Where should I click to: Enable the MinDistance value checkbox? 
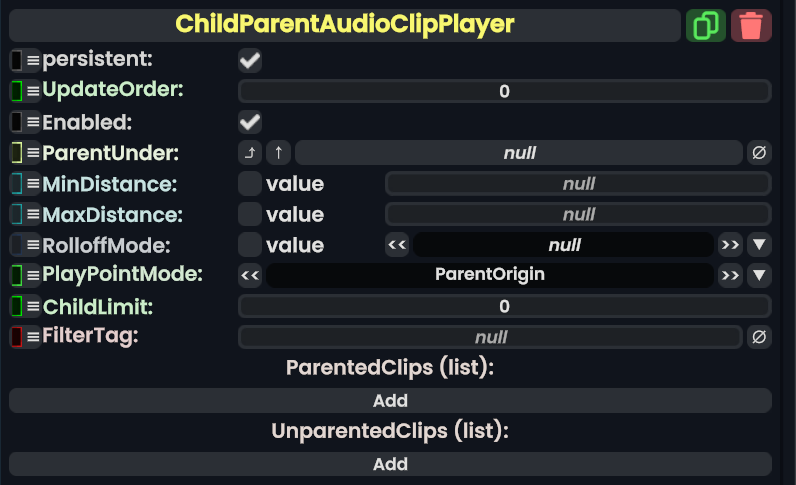coord(250,184)
